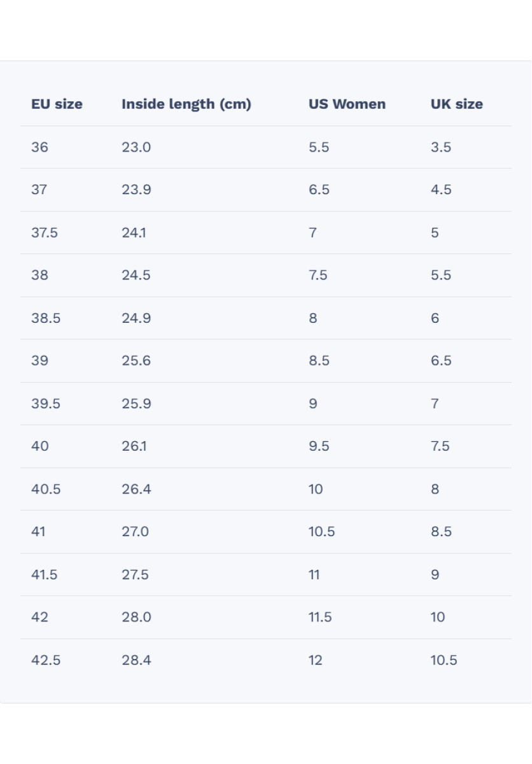Click inside length value 28.0

pos(136,617)
